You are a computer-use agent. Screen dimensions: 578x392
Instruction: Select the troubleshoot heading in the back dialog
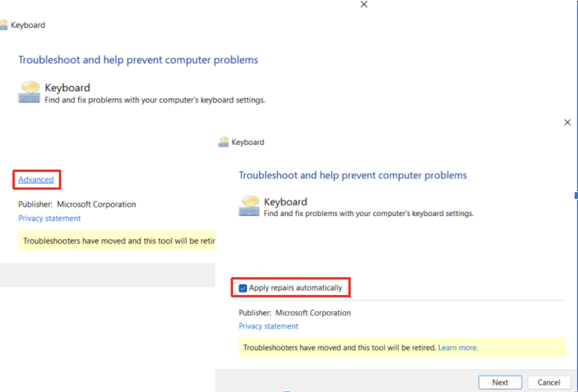pyautogui.click(x=138, y=60)
